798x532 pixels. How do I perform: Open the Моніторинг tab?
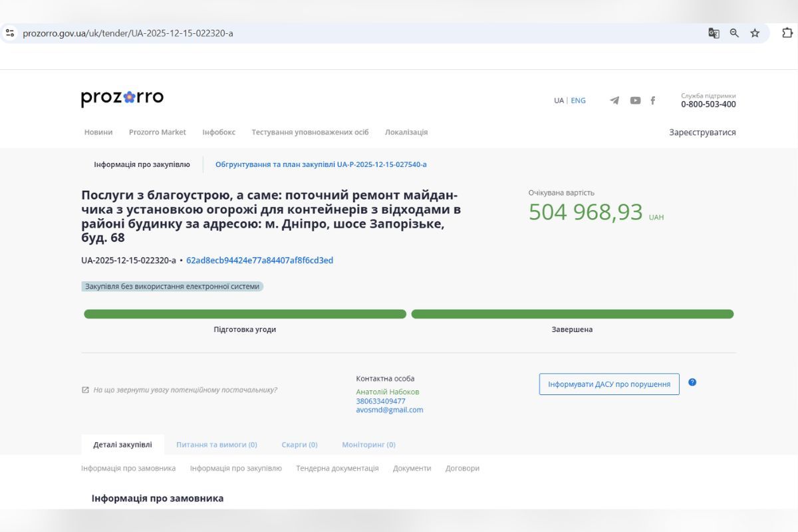(x=368, y=444)
